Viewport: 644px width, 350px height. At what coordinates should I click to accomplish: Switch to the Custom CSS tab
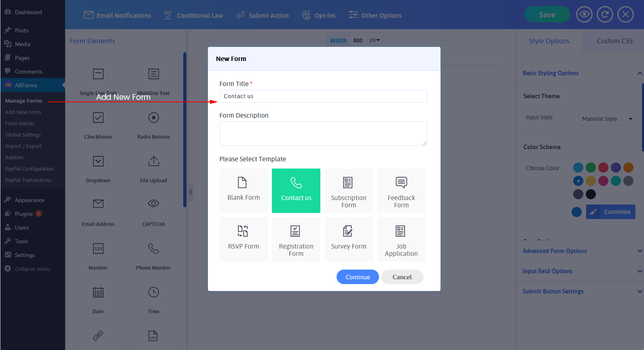[x=614, y=41]
